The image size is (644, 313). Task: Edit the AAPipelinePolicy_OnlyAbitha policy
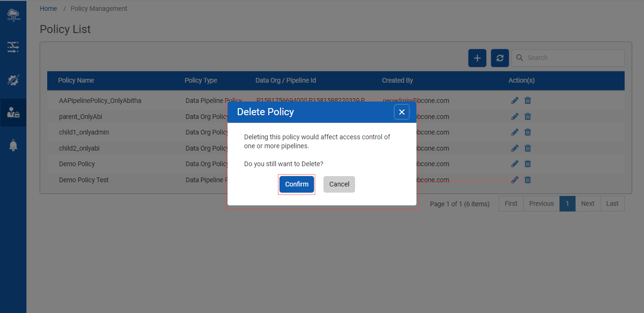515,101
